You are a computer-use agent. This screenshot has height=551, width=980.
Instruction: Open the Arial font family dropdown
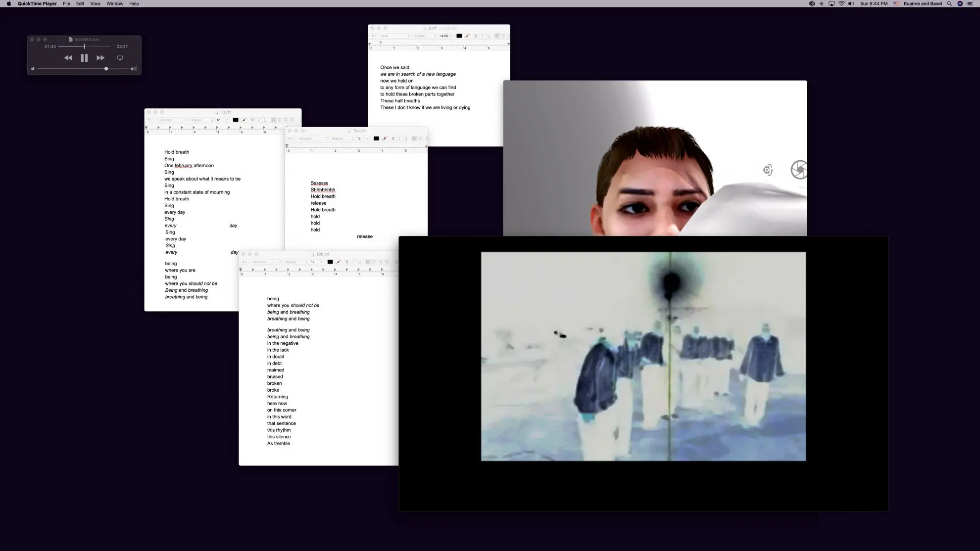(x=395, y=36)
